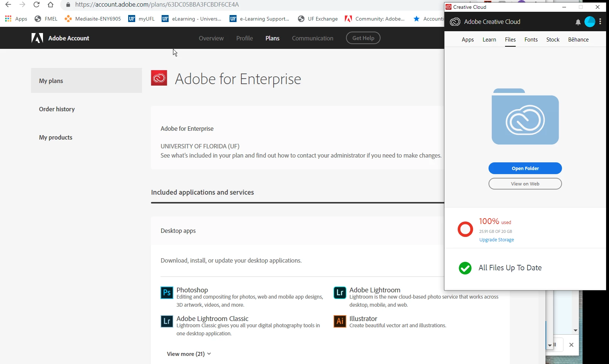Switch to Stock tab in Creative Cloud
The image size is (609, 364).
click(x=553, y=40)
